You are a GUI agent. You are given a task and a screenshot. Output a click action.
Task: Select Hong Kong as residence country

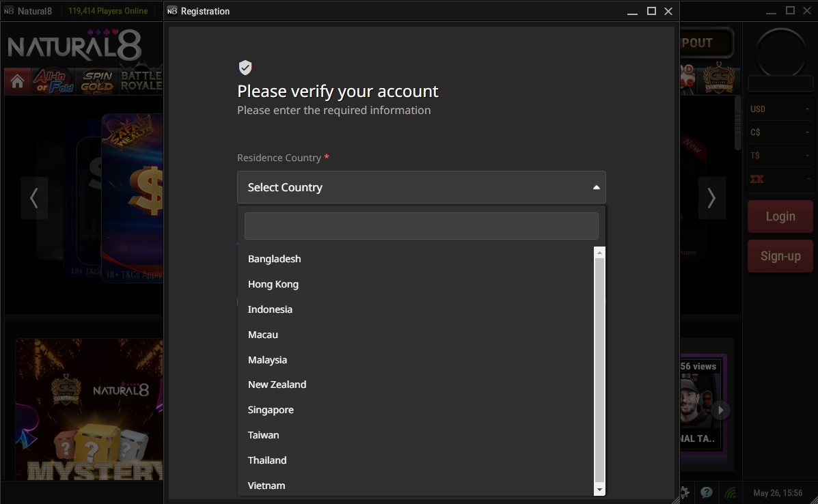[273, 284]
